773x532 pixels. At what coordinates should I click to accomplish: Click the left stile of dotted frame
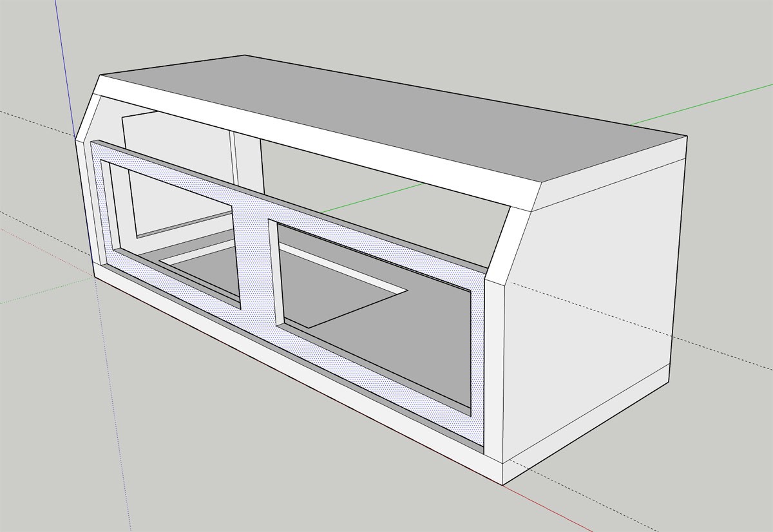pos(103,206)
